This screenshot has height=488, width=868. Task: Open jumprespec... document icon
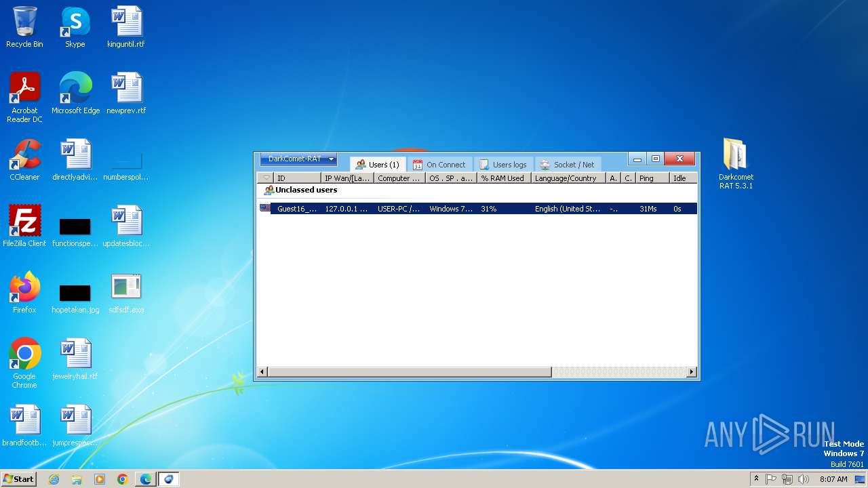[75, 426]
